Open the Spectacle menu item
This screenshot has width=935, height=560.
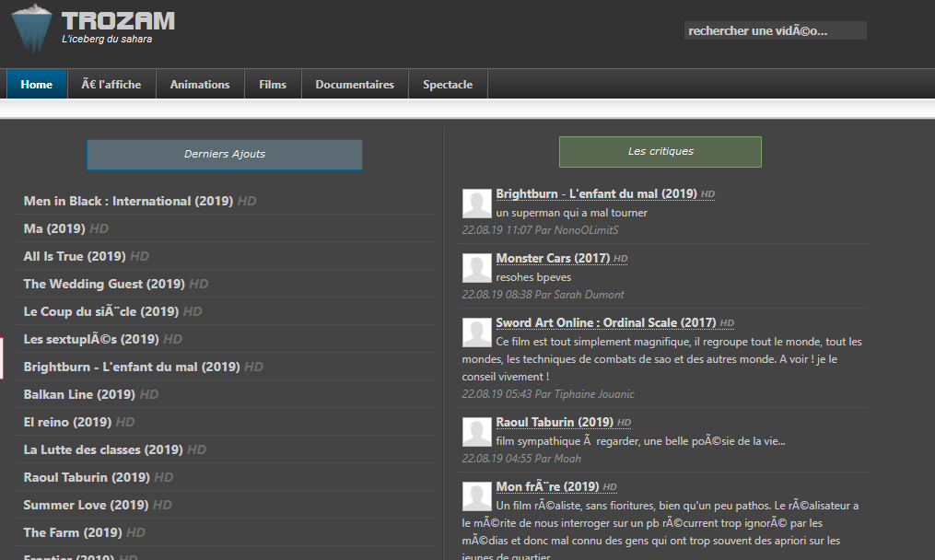coord(448,84)
